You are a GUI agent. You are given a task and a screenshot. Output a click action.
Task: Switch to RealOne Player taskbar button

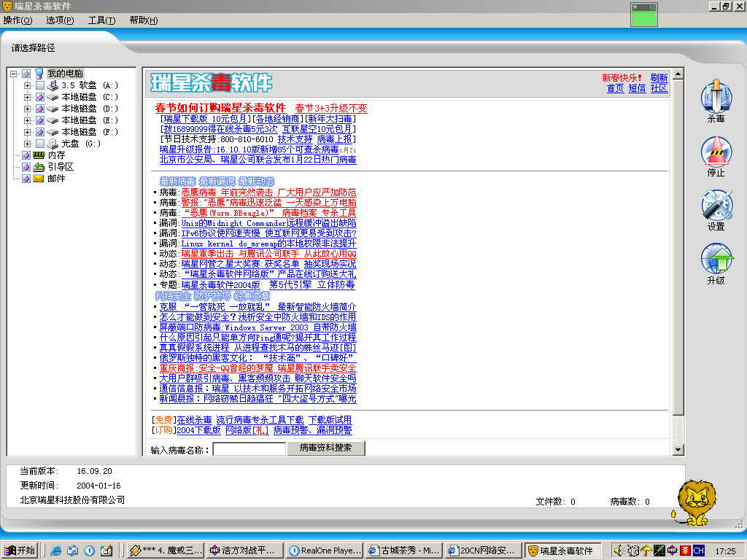(325, 551)
